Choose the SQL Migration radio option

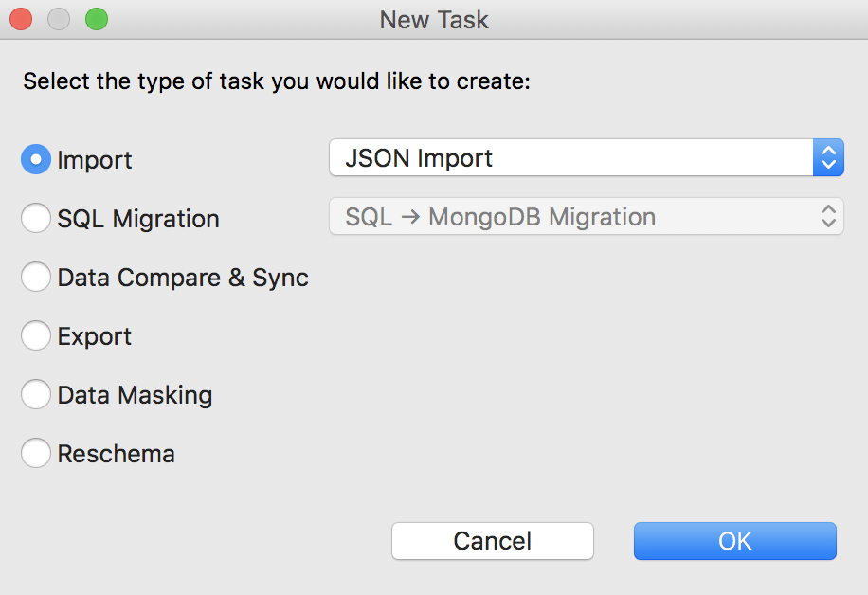click(x=36, y=218)
